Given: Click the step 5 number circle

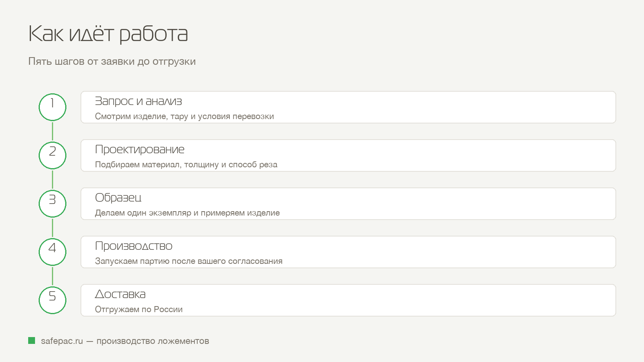Looking at the screenshot, I should click(x=52, y=300).
